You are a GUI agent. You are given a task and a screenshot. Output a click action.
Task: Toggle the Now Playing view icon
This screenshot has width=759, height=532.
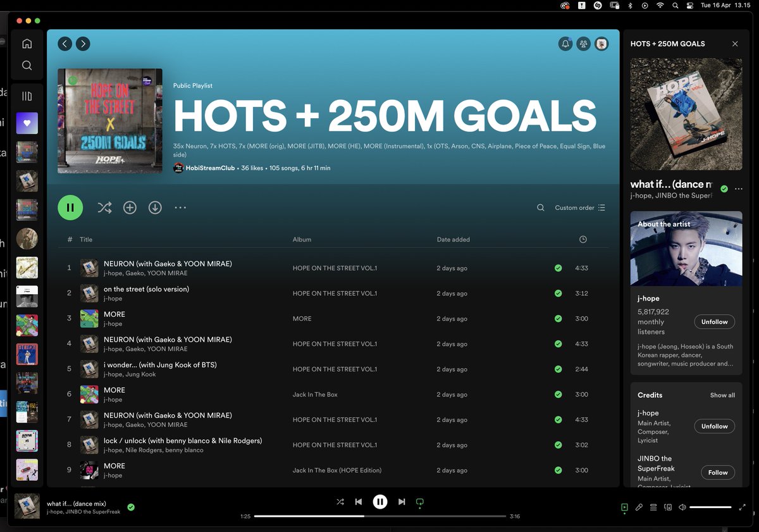(x=624, y=507)
